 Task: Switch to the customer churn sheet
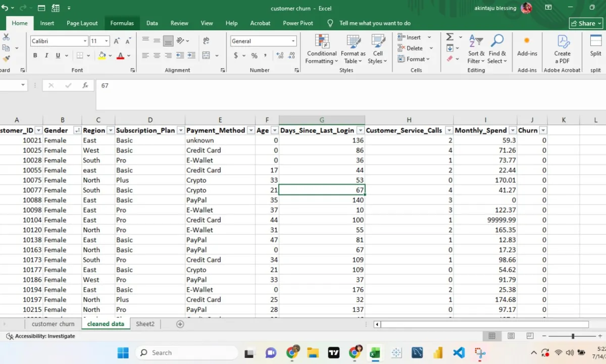pos(53,324)
